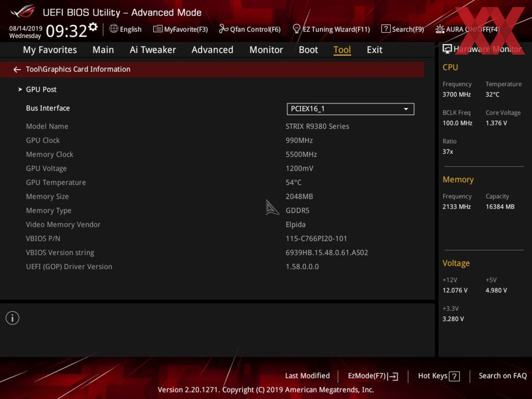Open the Main tab

[x=103, y=50]
